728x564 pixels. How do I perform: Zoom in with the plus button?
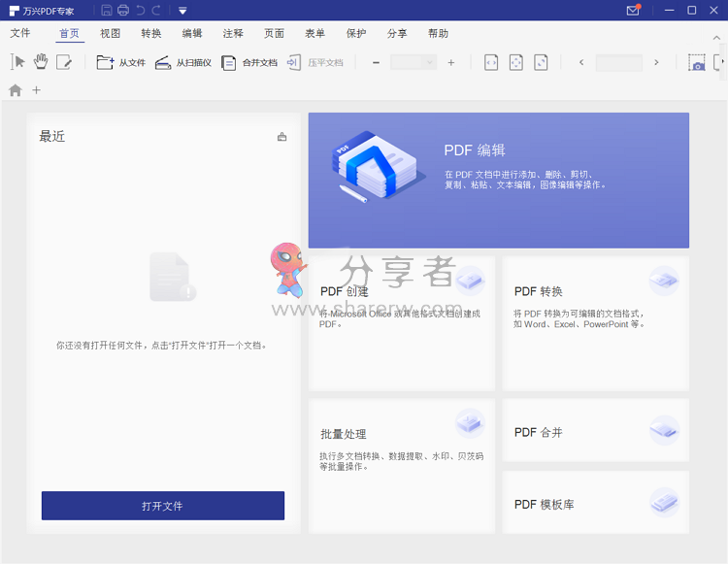click(x=450, y=63)
